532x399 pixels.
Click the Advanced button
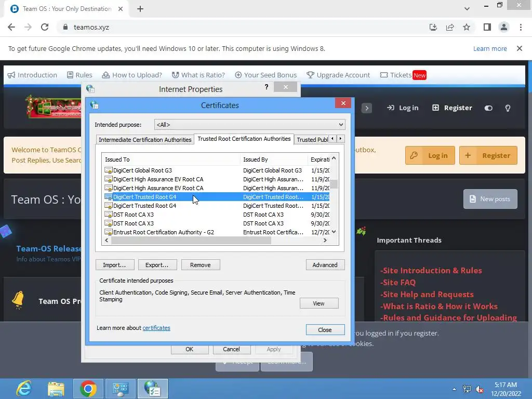click(x=325, y=265)
